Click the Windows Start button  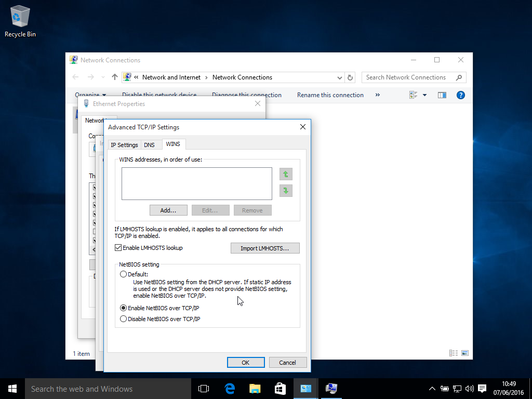[12, 389]
